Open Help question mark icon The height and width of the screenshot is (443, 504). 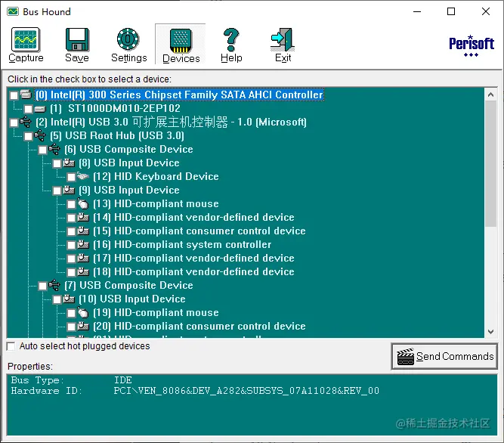point(231,39)
